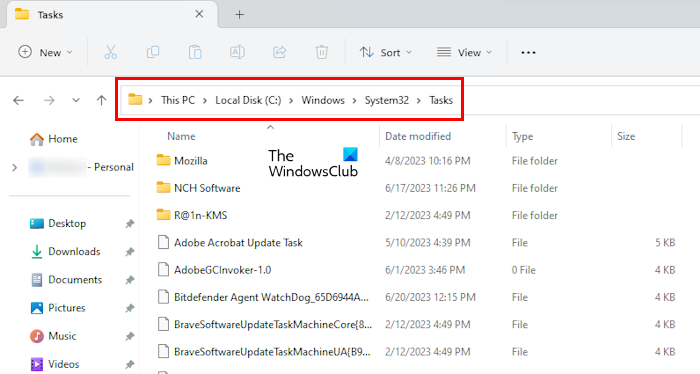
Task: Open Desktop in quick access
Action: coord(58,223)
